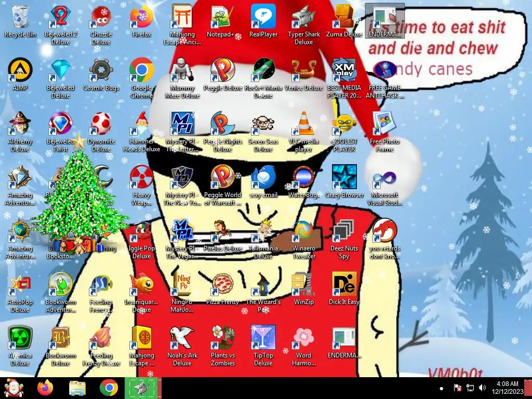Open Bookworm Deluxe book icon
The height and width of the screenshot is (399, 532).
click(x=60, y=346)
